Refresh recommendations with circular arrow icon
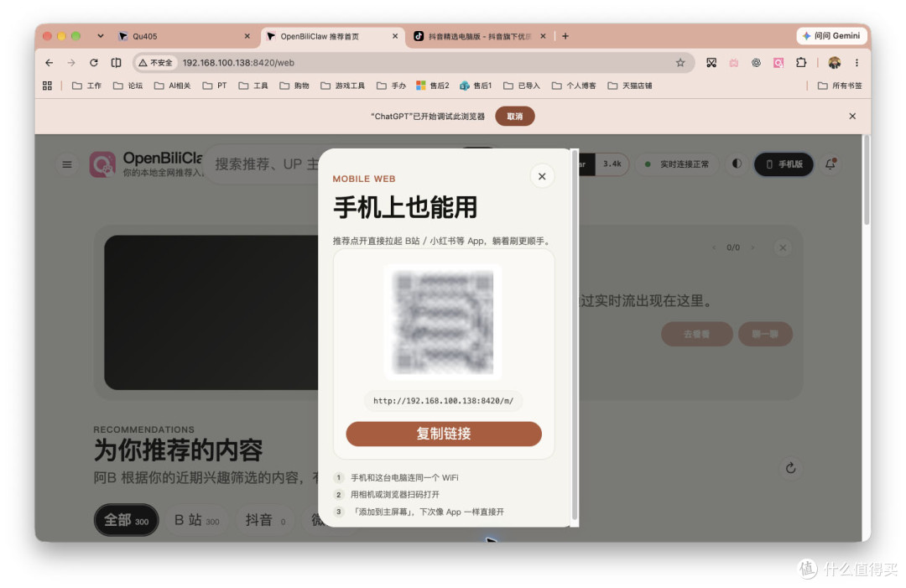The height and width of the screenshot is (588, 906). 791,468
